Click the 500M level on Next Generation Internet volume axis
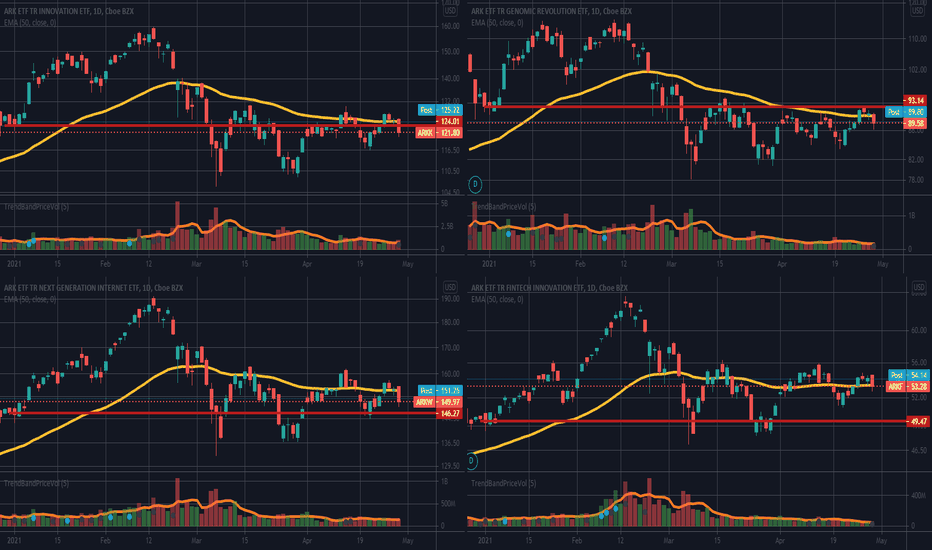Image resolution: width=932 pixels, height=550 pixels. coord(448,504)
